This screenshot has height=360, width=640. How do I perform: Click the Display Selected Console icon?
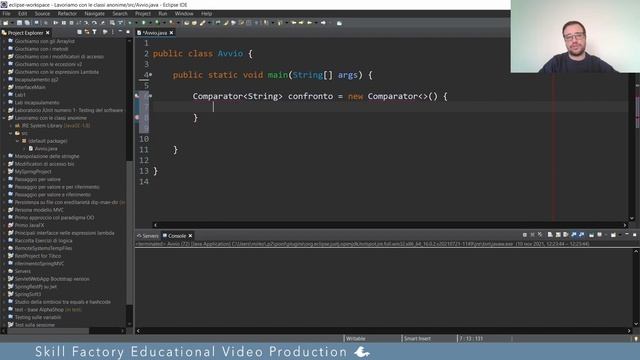[x=599, y=235]
